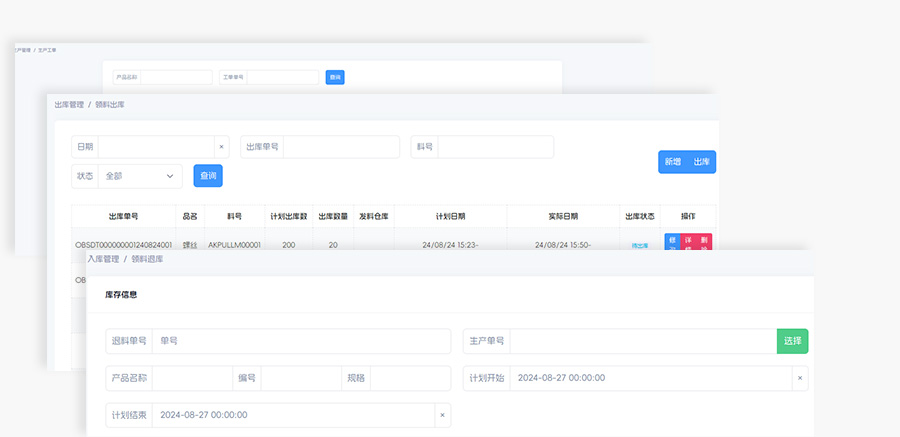Clear the 日期 date field with ×
This screenshot has width=900, height=437.
(x=221, y=147)
